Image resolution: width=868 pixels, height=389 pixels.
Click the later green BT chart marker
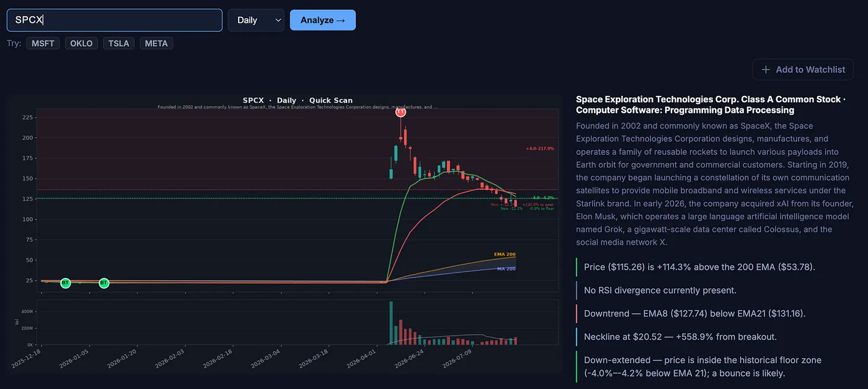pyautogui.click(x=104, y=283)
